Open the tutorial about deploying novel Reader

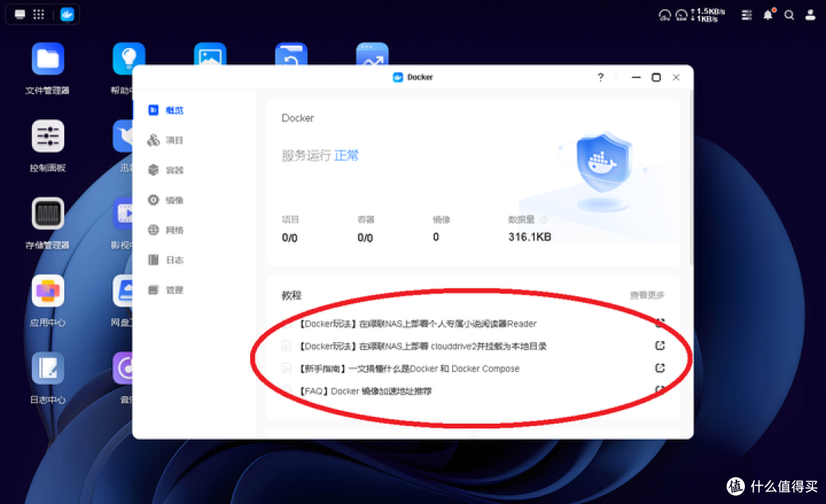click(418, 324)
